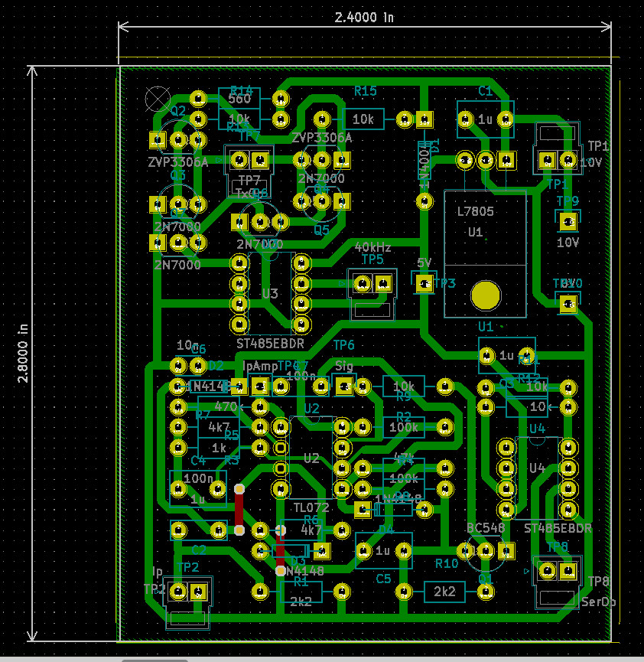Select the crossed-circle origin marker near Q2
The height and width of the screenshot is (662, 644).
158,99
